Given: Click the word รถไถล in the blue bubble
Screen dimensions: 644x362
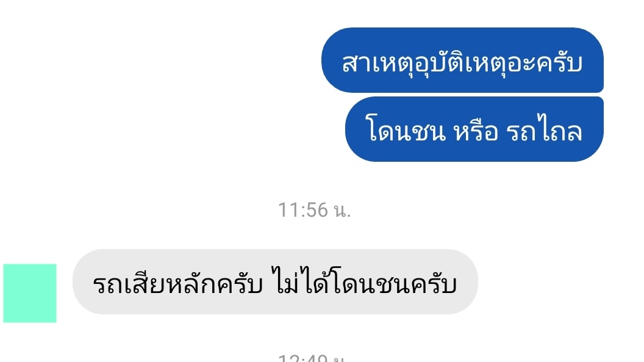Looking at the screenshot, I should (544, 131).
